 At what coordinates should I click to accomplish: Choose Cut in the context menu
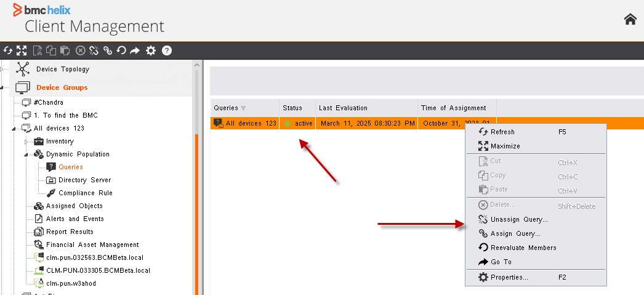click(536, 161)
